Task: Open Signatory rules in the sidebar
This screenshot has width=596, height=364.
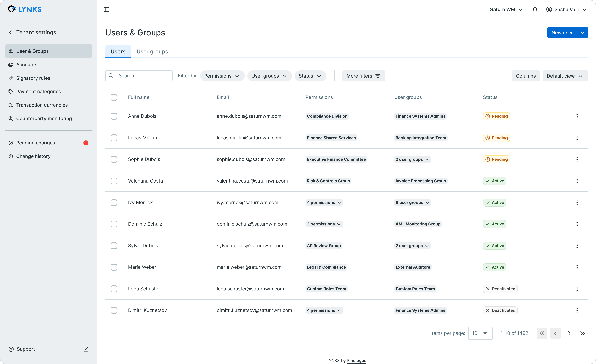Action: click(33, 78)
